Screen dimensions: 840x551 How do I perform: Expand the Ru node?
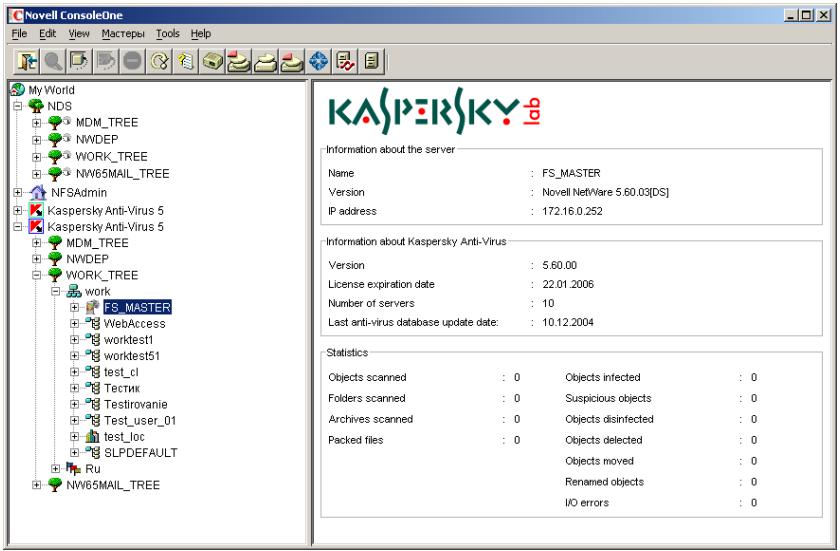55,469
